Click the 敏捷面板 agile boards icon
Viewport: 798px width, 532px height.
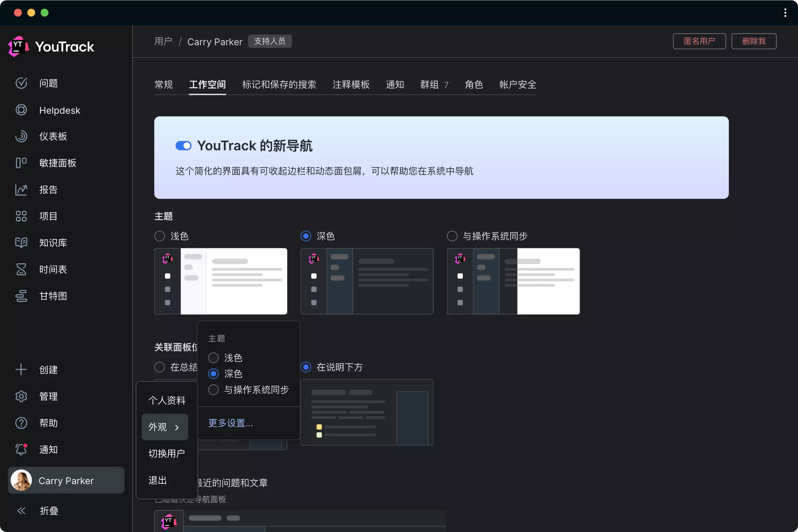(x=21, y=163)
